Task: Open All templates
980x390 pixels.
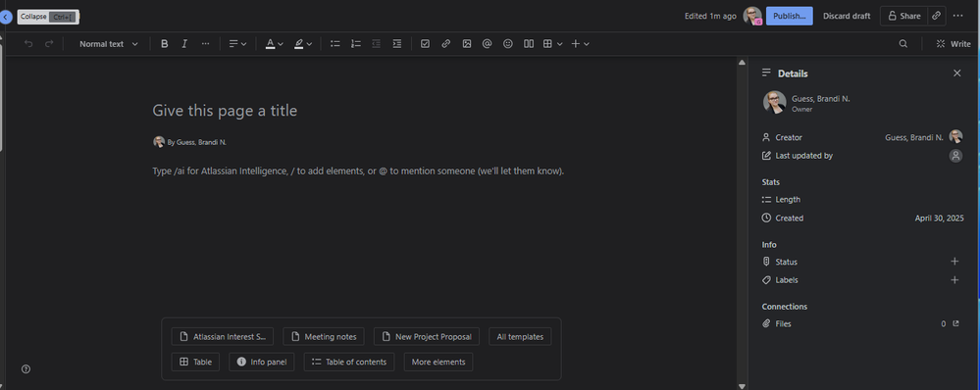Action: point(520,336)
